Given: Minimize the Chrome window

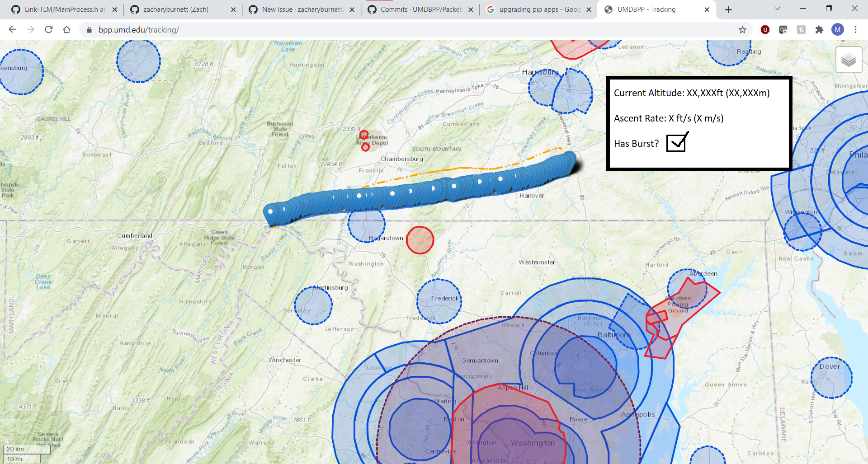Looking at the screenshot, I should click(x=803, y=9).
